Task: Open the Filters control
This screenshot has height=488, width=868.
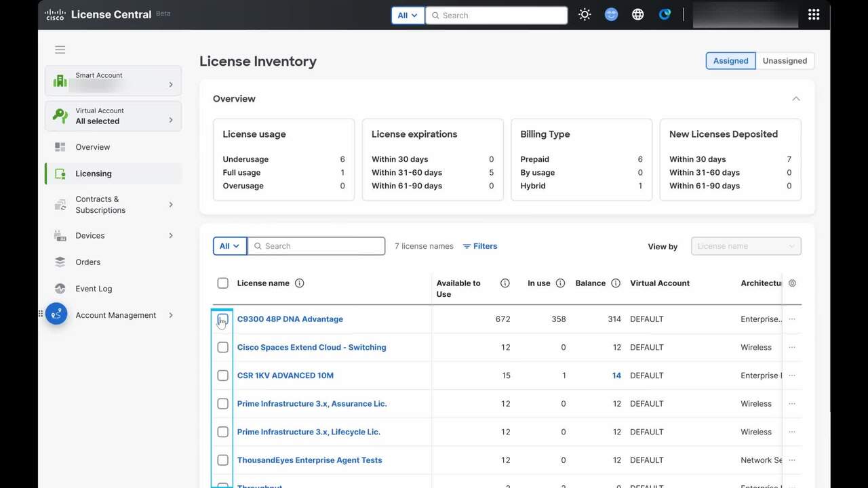Action: click(x=480, y=246)
